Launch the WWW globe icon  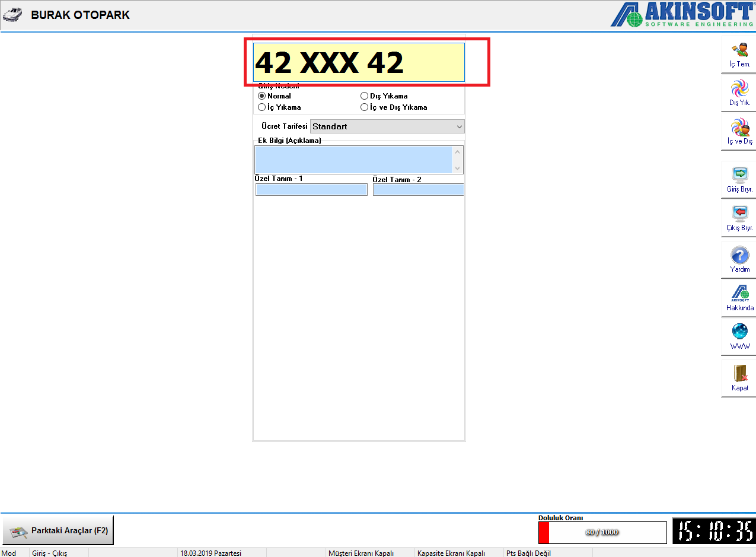pos(739,336)
